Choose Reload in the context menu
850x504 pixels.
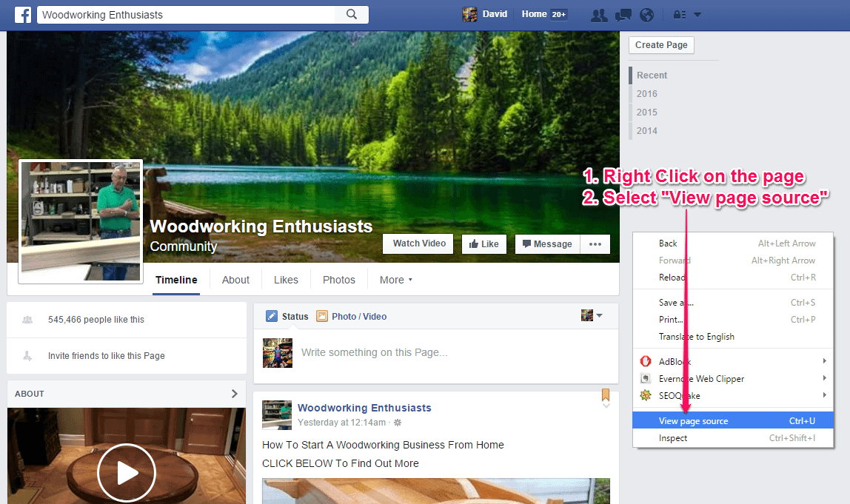point(733,278)
